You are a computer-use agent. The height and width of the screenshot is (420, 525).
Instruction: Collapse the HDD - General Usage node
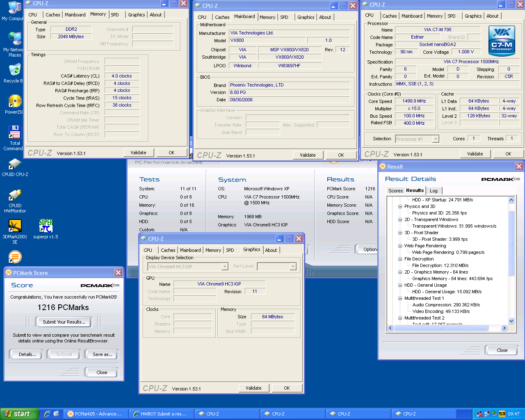point(400,285)
